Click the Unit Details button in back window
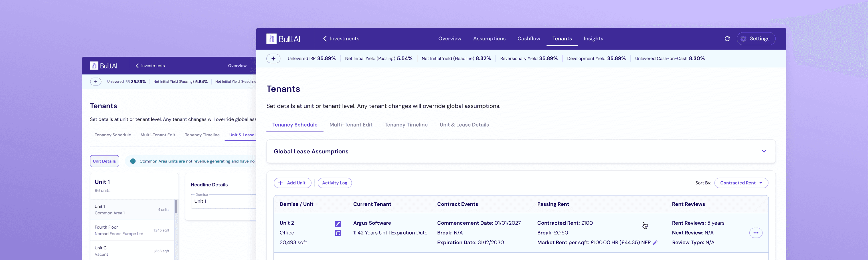Viewport: 868px width, 260px height. (x=104, y=161)
